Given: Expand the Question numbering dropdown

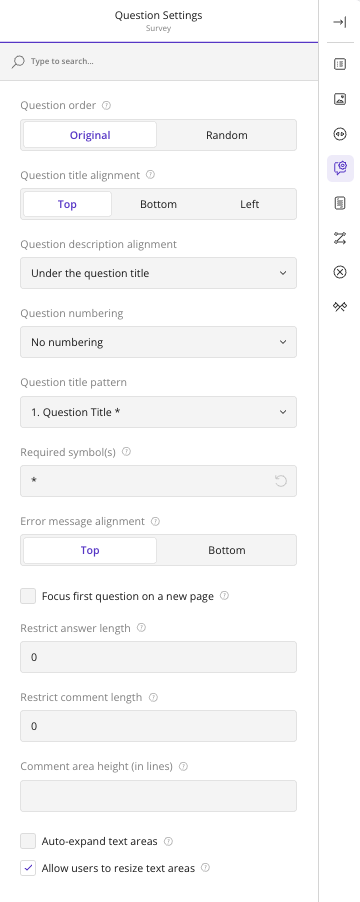Looking at the screenshot, I should [158, 342].
